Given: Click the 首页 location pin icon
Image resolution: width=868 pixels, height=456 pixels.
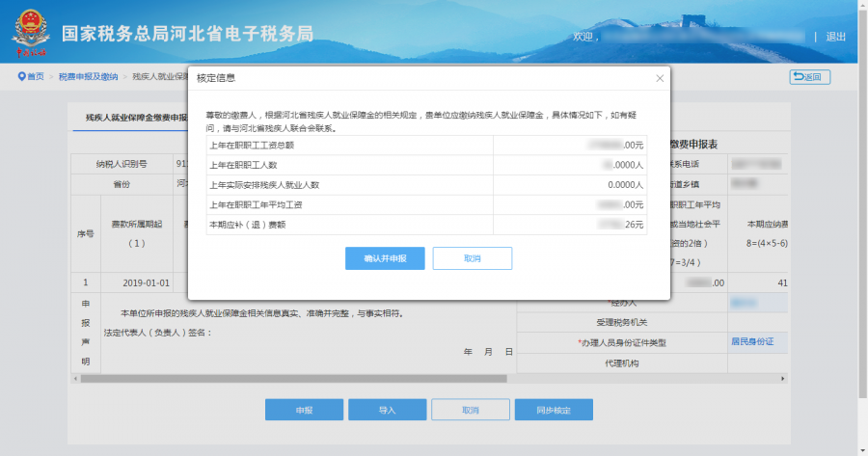Looking at the screenshot, I should (20, 76).
